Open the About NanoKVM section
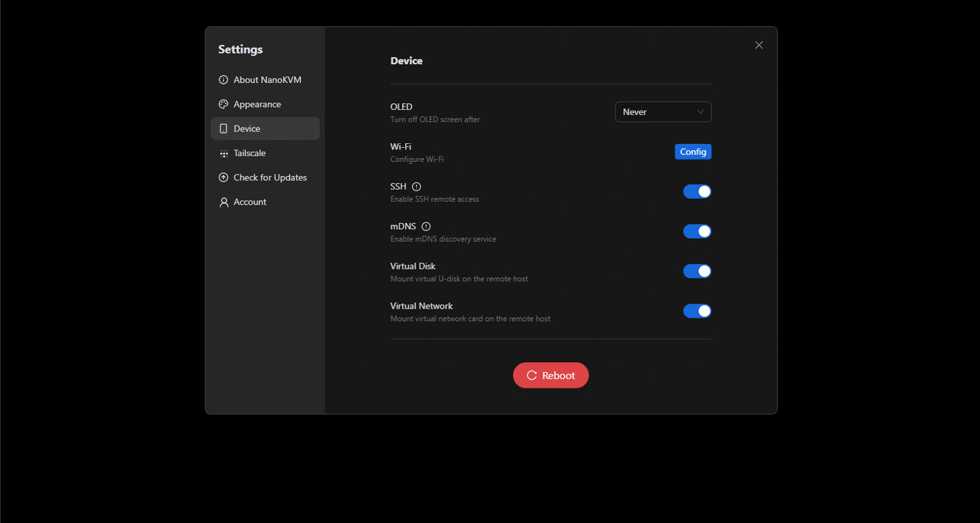The width and height of the screenshot is (980, 523). click(x=265, y=80)
